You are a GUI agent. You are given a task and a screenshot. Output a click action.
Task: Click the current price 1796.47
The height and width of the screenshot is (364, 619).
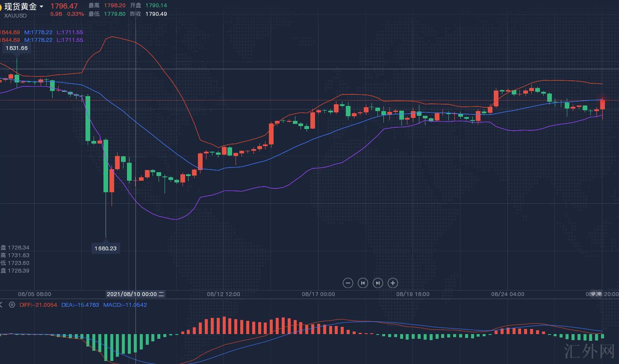[x=64, y=6]
